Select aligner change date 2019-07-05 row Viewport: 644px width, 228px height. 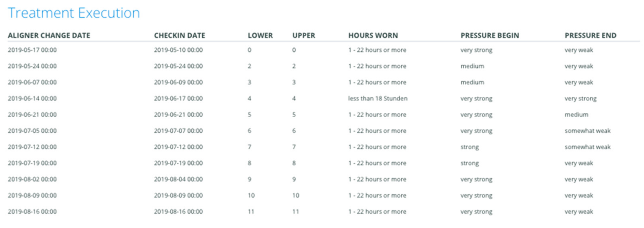[x=32, y=131]
